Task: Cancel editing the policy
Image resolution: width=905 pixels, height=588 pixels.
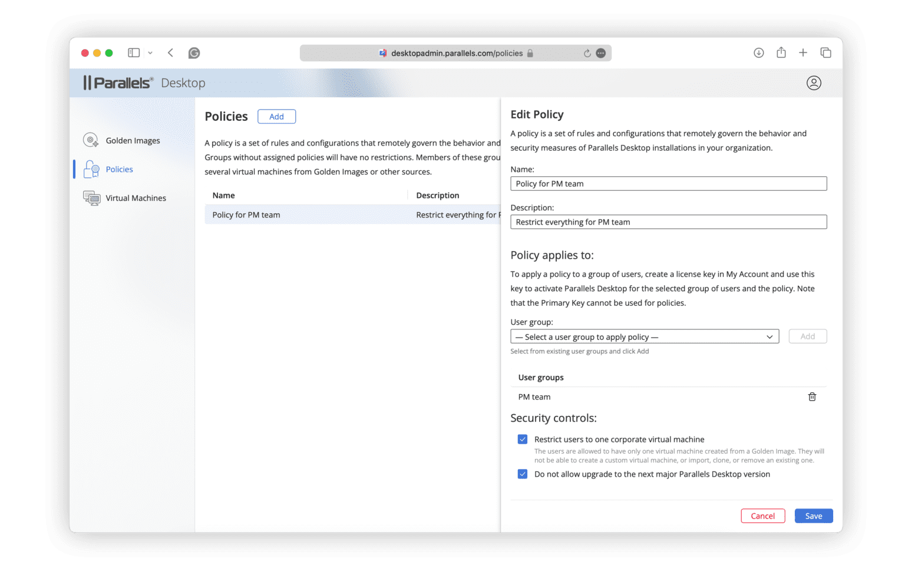Action: [763, 516]
